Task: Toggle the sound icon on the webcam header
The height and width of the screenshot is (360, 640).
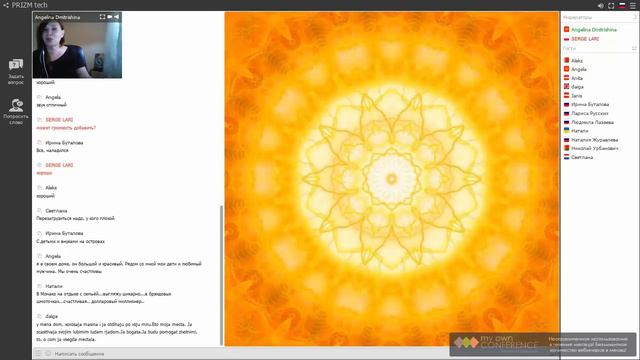Action: (x=116, y=17)
